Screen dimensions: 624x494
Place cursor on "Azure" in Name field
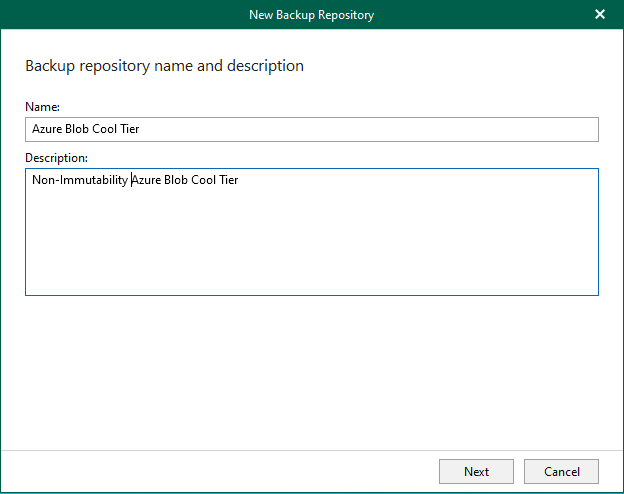[47, 130]
